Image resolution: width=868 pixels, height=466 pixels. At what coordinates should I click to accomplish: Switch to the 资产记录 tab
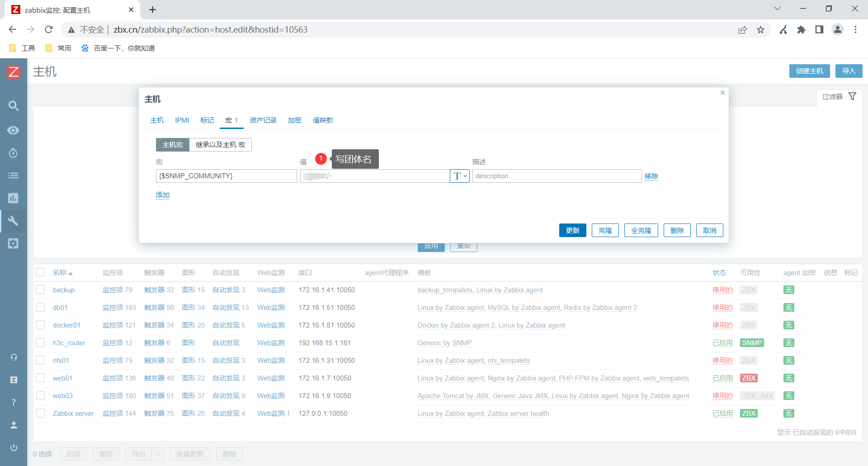coord(263,120)
